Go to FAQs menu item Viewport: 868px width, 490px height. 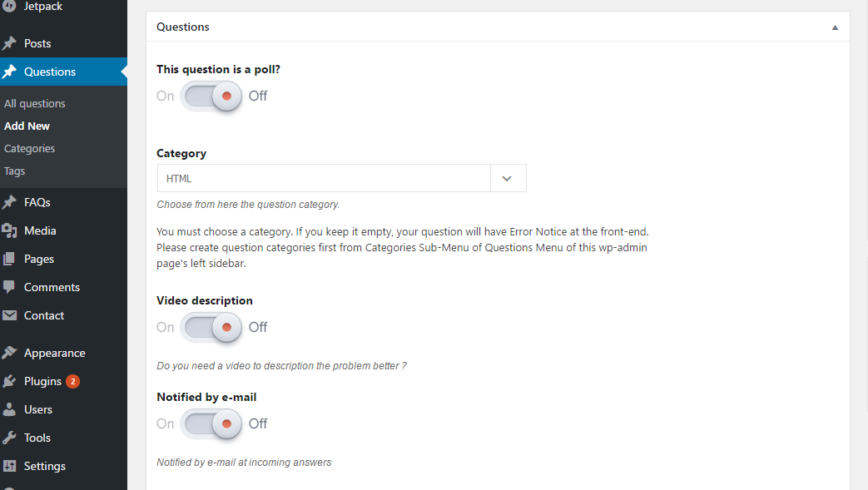click(x=37, y=202)
